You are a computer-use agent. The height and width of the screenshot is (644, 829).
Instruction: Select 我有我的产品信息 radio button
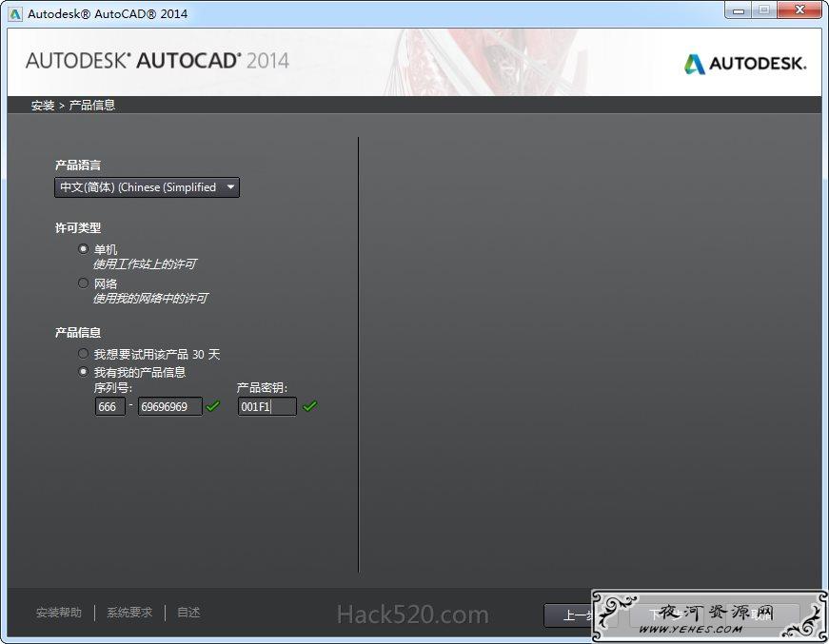pos(83,372)
